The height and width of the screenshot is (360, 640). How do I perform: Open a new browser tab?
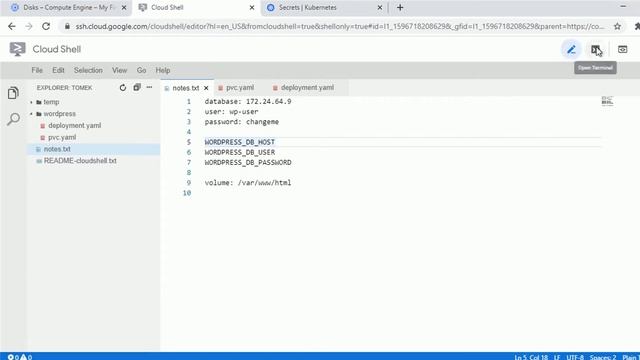point(400,7)
